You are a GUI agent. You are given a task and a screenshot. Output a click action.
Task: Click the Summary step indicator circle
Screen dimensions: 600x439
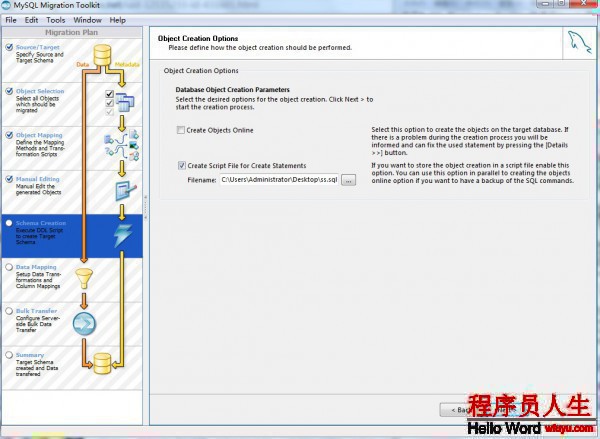(x=9, y=355)
